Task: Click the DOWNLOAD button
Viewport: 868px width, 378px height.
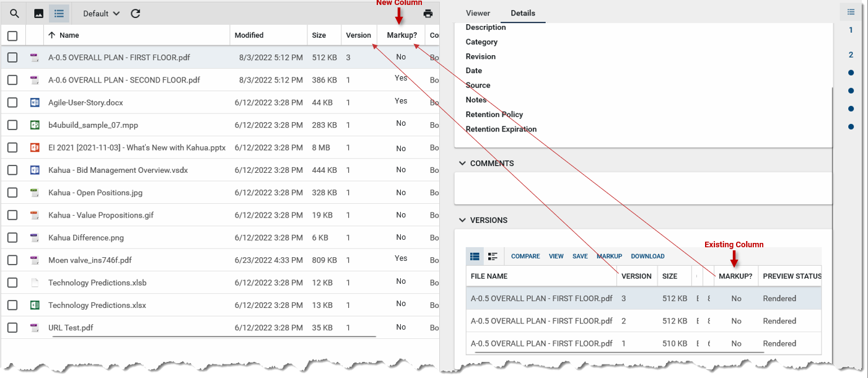Action: (x=647, y=257)
